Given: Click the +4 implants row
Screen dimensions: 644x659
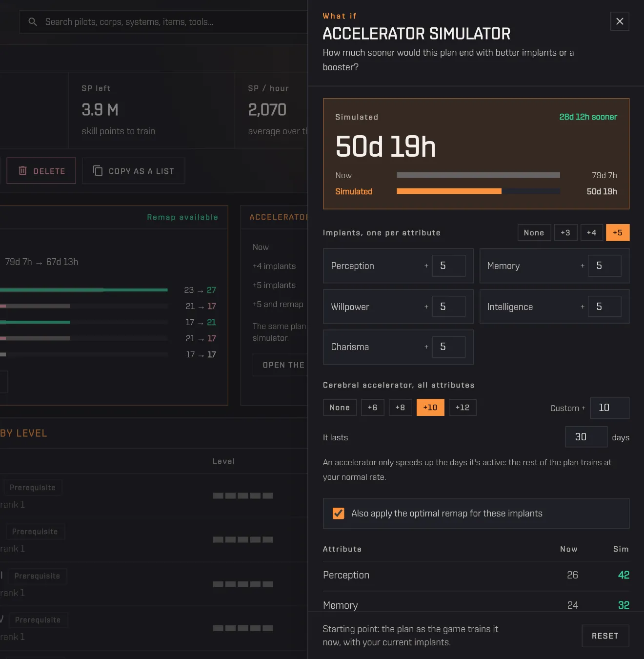Looking at the screenshot, I should click(274, 266).
